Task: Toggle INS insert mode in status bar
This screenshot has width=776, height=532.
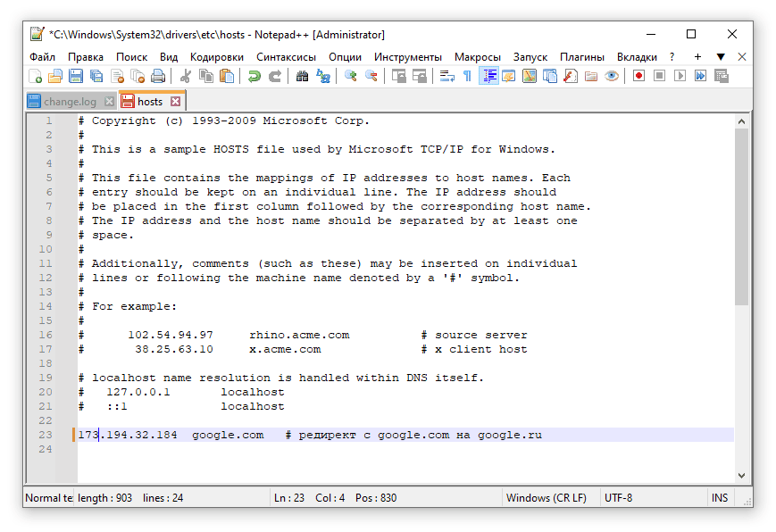Action: [720, 498]
